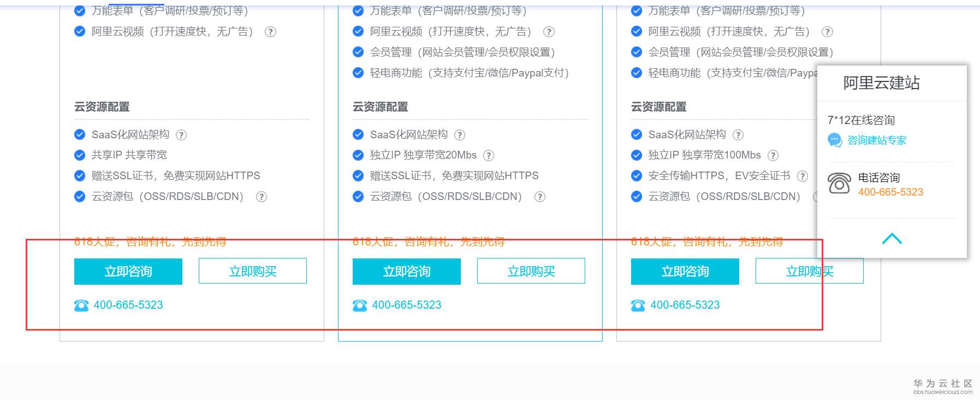This screenshot has height=400, width=980.
Task: Select 独立IP 独享带宽100Mbs feature text
Action: pos(704,155)
